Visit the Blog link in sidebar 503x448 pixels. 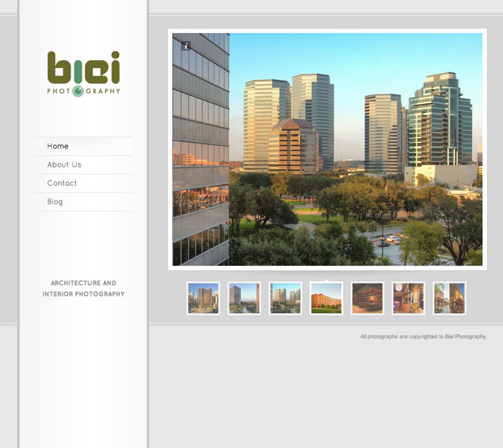83,202
